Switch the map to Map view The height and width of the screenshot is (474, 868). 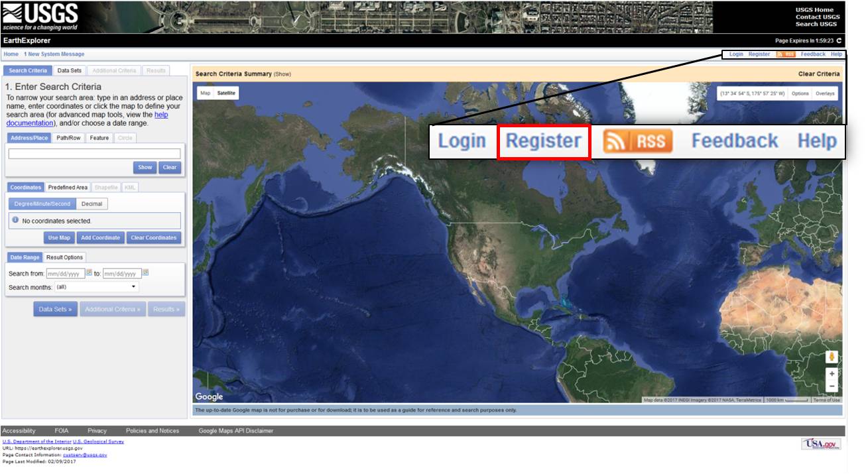(206, 93)
